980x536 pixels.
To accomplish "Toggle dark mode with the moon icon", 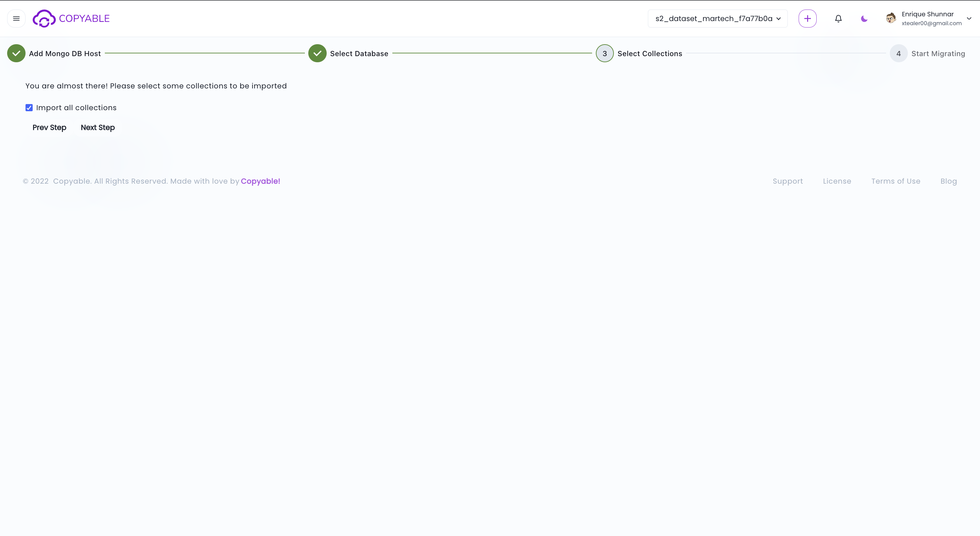I will coord(864,18).
